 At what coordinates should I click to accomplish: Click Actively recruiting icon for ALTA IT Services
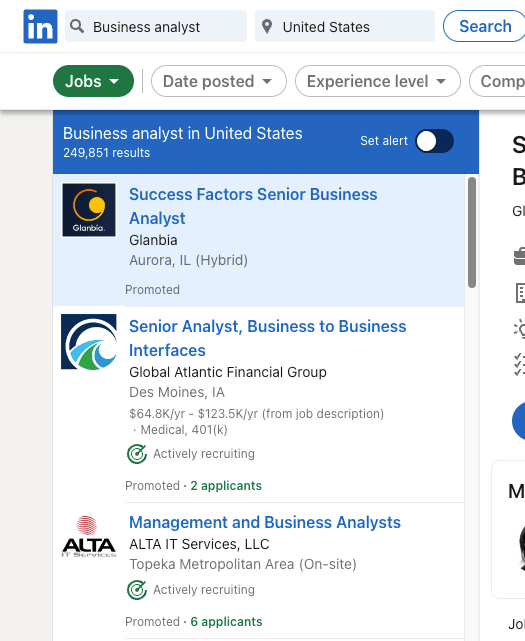click(x=137, y=590)
